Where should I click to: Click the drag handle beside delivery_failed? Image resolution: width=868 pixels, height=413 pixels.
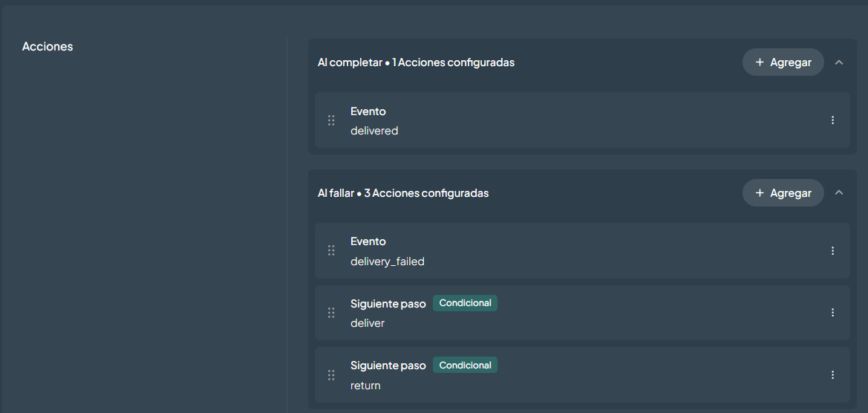[x=331, y=251]
